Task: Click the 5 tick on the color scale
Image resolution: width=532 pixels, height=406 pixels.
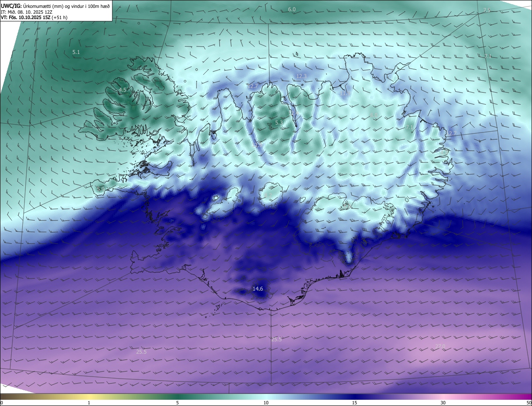Action: pos(177,403)
